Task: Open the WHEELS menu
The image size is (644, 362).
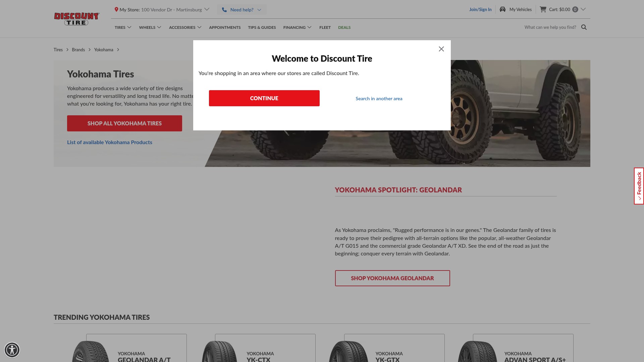Action: pyautogui.click(x=147, y=27)
